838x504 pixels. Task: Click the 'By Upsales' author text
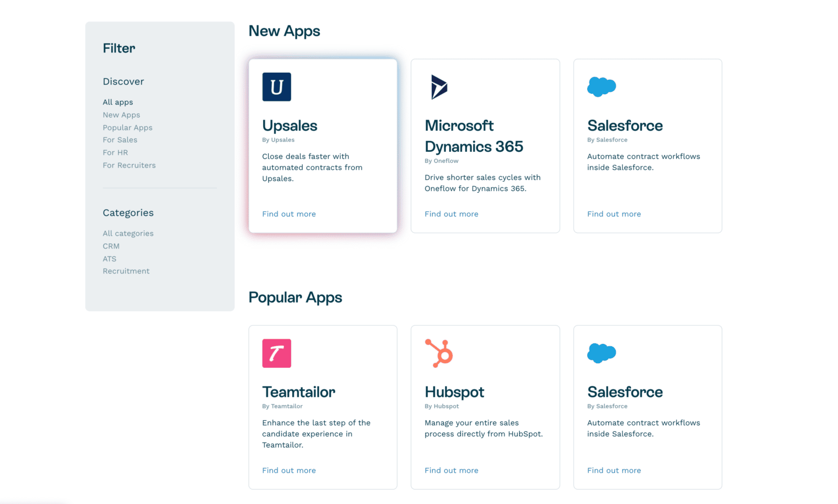(x=278, y=140)
